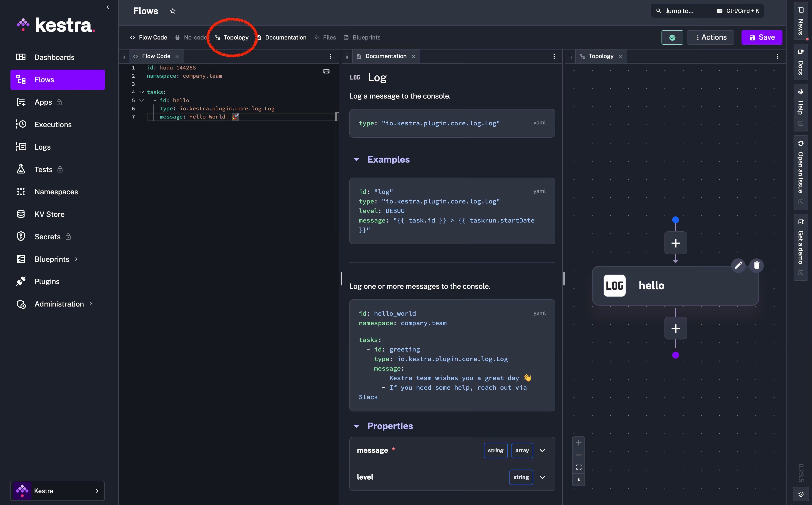812x505 pixels.
Task: Star the Flows page as favorite
Action: (x=173, y=11)
